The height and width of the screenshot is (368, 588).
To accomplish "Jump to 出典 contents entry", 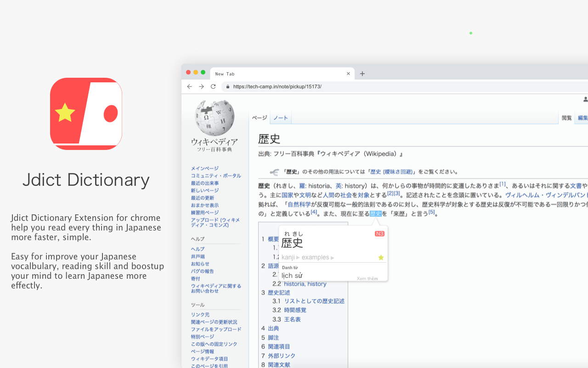I will [x=273, y=328].
